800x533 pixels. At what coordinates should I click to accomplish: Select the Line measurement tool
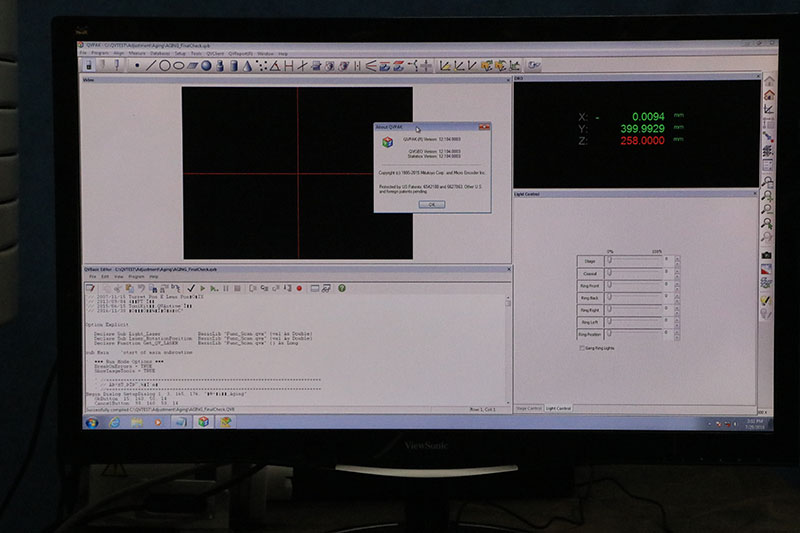tap(151, 66)
